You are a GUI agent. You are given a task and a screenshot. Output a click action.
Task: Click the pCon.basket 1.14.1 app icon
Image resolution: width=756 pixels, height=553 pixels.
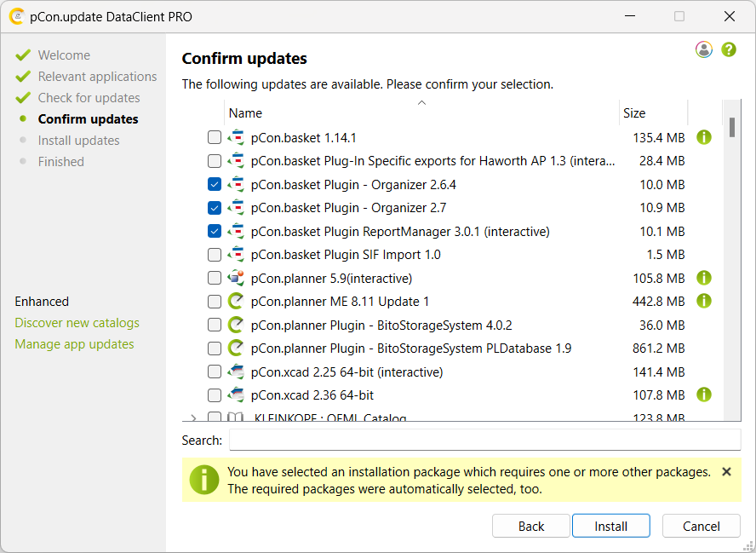point(236,137)
